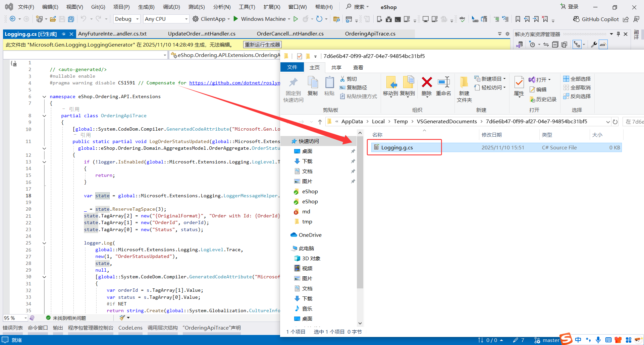Open the Any CPU platform dropdown

pos(166,19)
